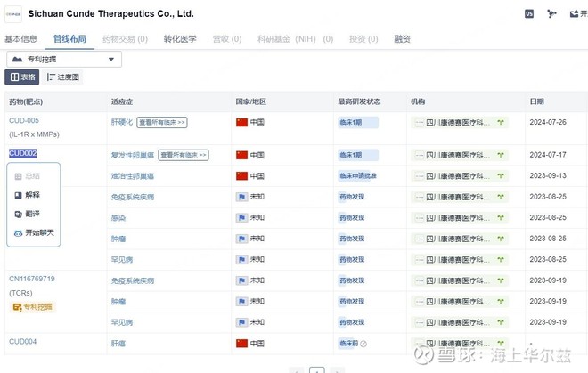Click the China flag in the 复发性卵巢癌 row
The height and width of the screenshot is (373, 588).
(x=241, y=155)
